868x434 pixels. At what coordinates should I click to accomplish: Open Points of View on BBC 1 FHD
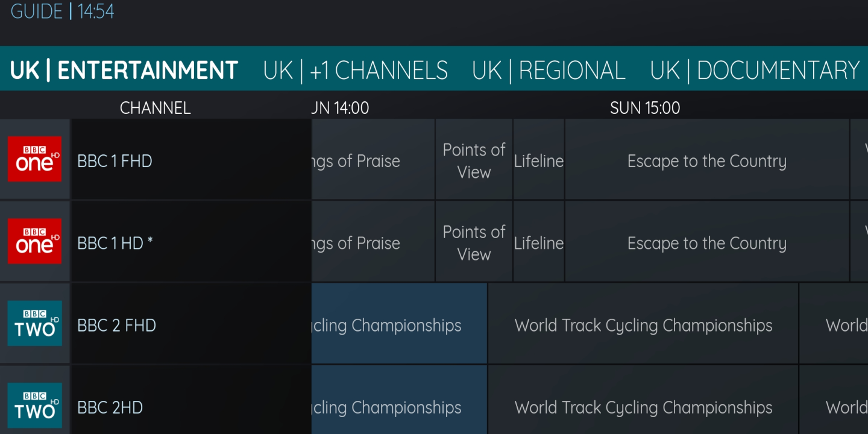coord(474,159)
